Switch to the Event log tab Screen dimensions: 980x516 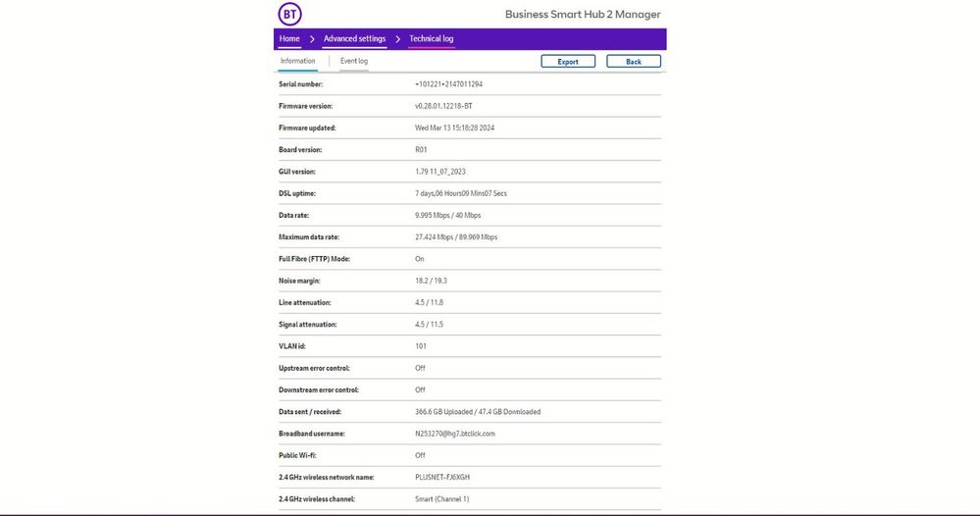tap(353, 62)
